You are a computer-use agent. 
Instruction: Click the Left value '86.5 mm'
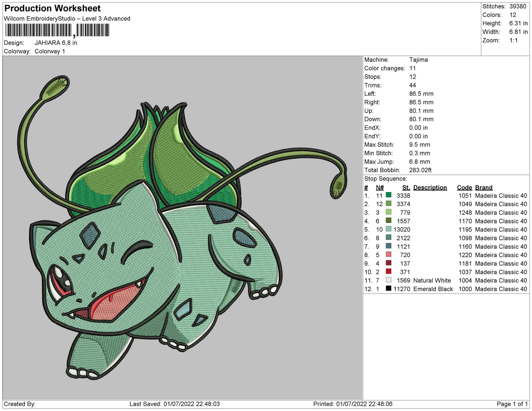tap(421, 93)
